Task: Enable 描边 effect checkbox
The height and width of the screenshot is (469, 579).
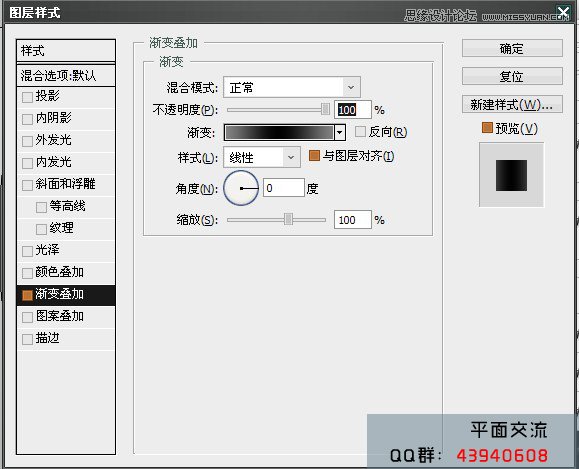Action: pyautogui.click(x=27, y=339)
